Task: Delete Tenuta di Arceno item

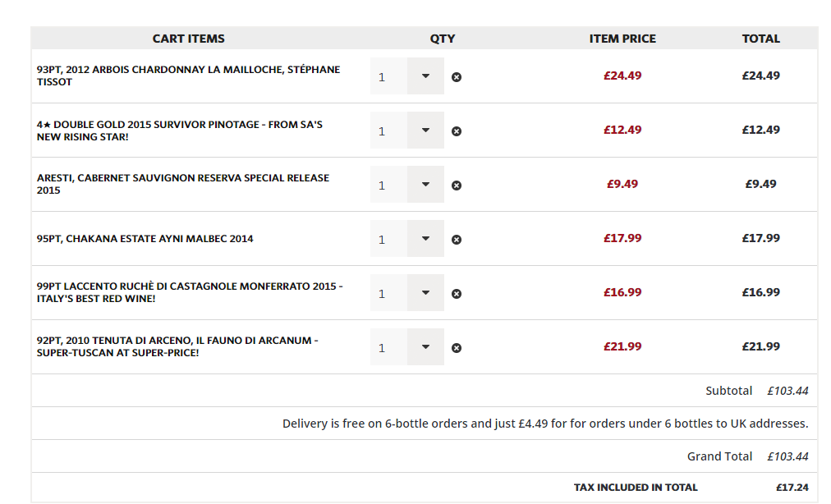Action: (x=457, y=348)
